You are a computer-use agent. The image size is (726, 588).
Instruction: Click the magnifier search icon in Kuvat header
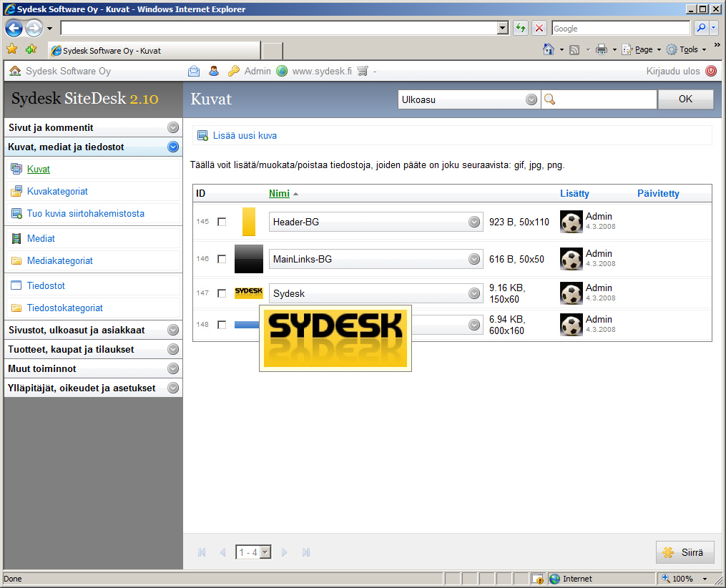[549, 99]
